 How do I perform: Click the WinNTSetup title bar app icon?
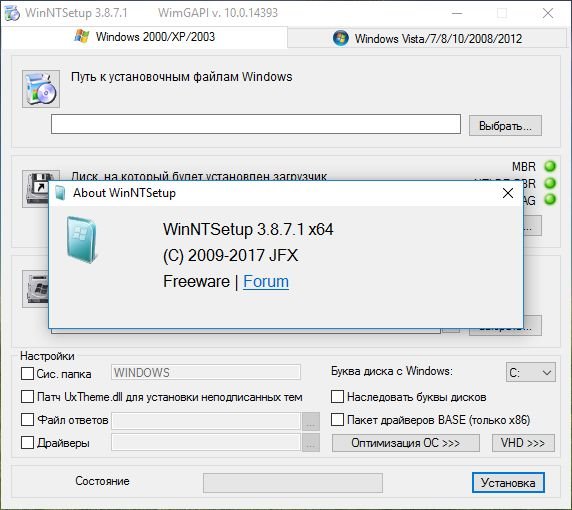click(12, 13)
